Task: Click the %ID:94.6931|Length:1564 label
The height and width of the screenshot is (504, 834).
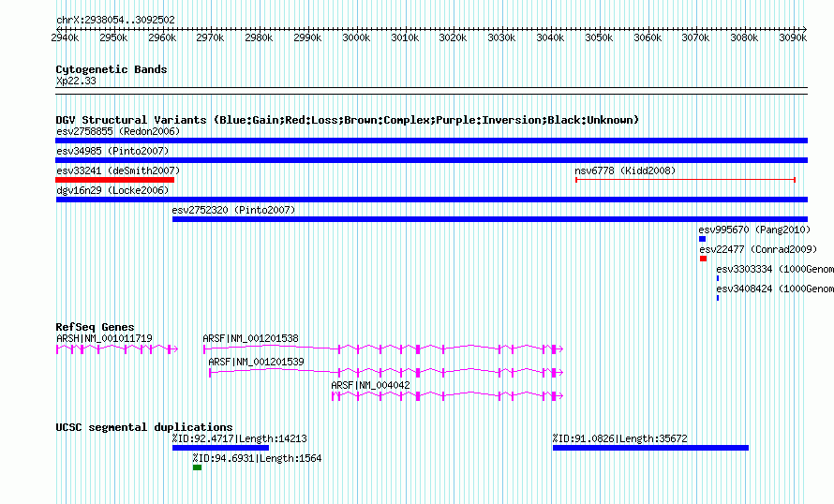Action: click(258, 458)
